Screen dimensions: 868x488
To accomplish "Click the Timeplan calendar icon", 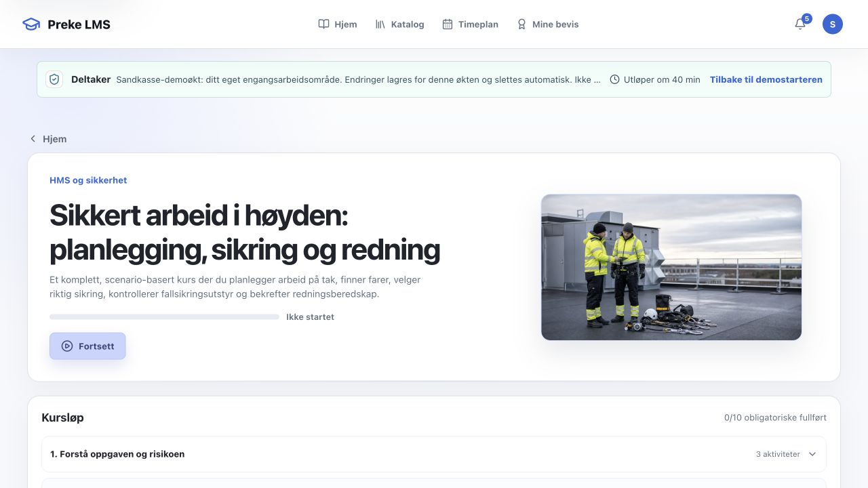I will tap(448, 24).
